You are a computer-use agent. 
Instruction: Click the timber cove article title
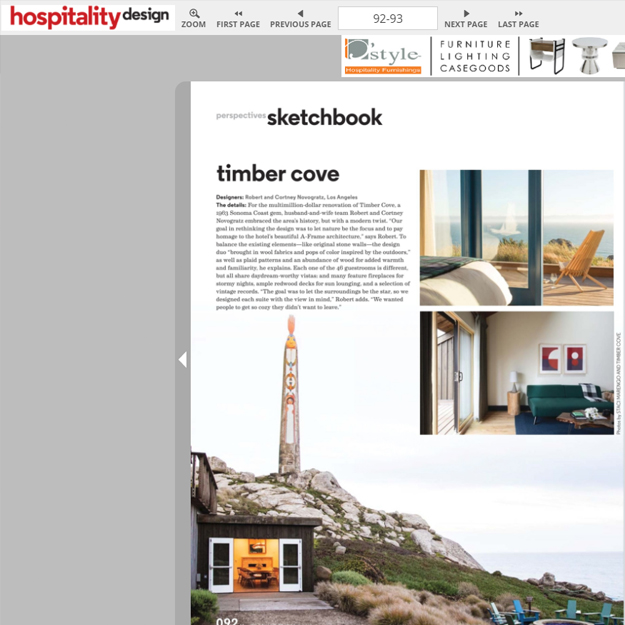click(x=278, y=173)
